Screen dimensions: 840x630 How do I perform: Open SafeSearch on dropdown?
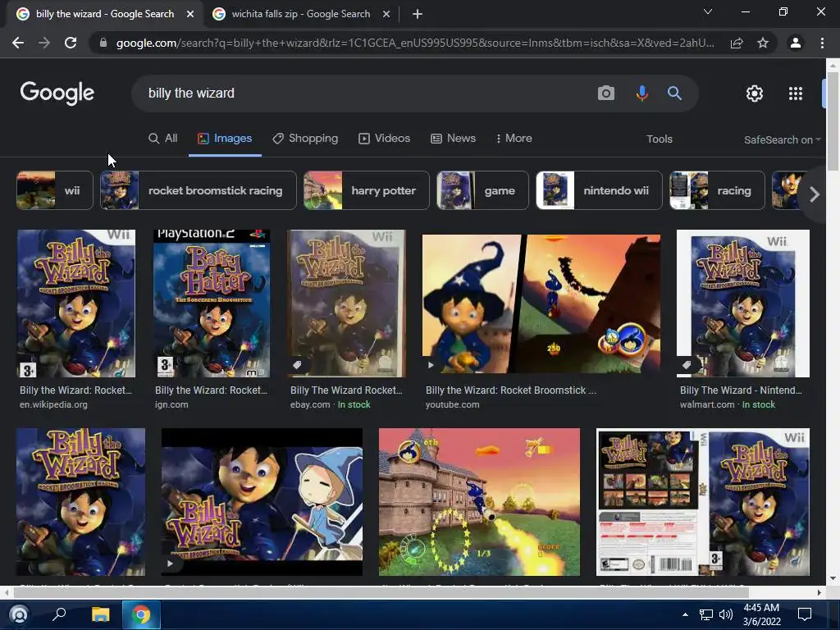tap(782, 139)
